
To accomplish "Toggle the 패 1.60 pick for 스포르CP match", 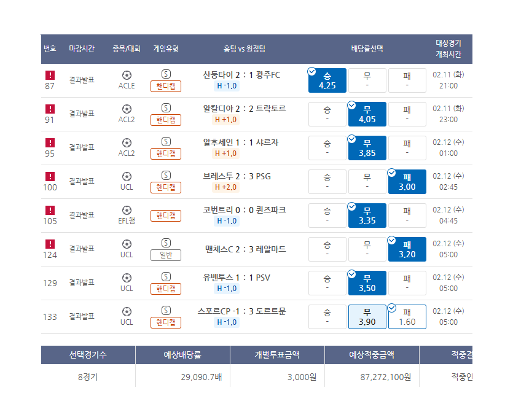I will pos(407,317).
